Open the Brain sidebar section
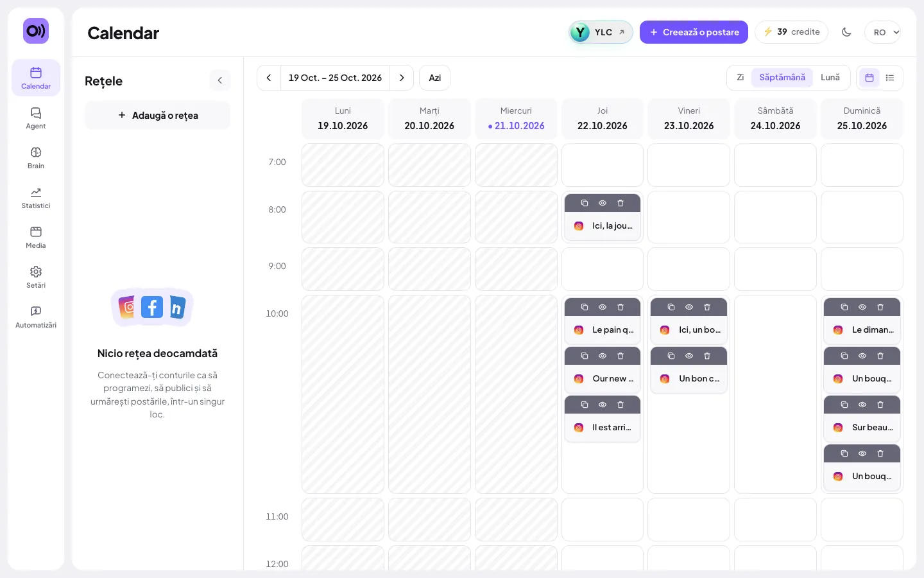The width and height of the screenshot is (924, 578). 36,158
